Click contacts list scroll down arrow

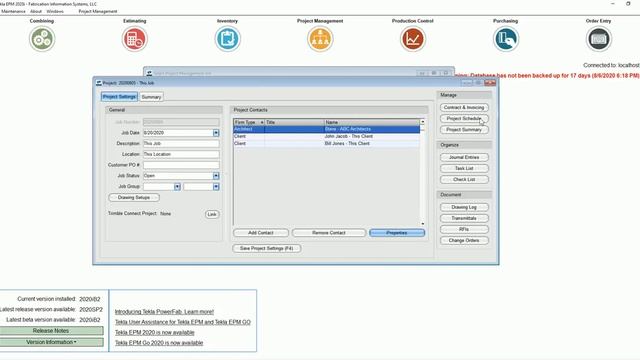(x=422, y=224)
